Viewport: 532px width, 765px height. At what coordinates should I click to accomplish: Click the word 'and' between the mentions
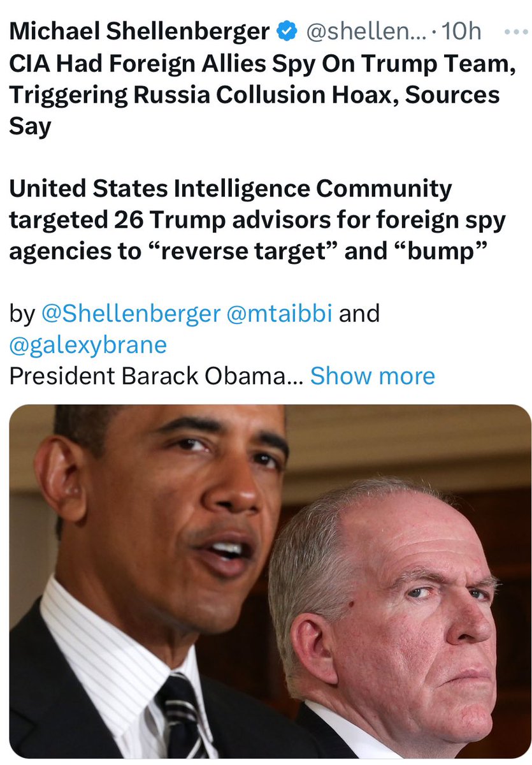[x=359, y=314]
